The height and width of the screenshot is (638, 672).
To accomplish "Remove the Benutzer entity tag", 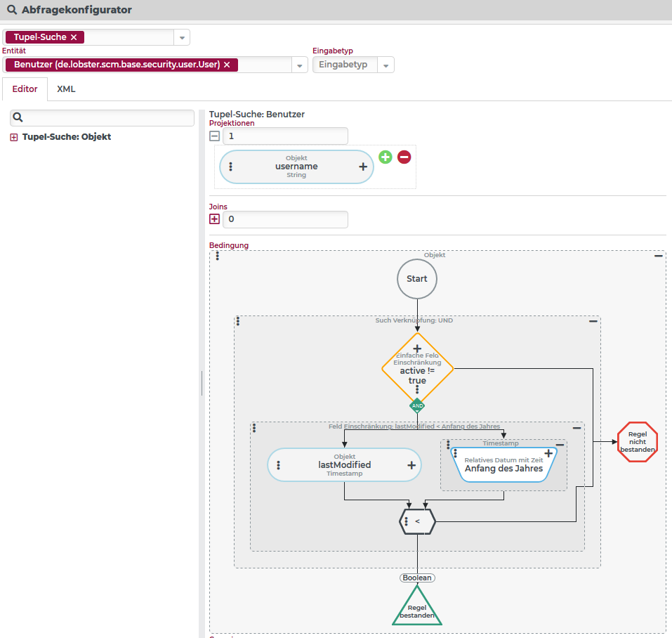I will [x=227, y=65].
